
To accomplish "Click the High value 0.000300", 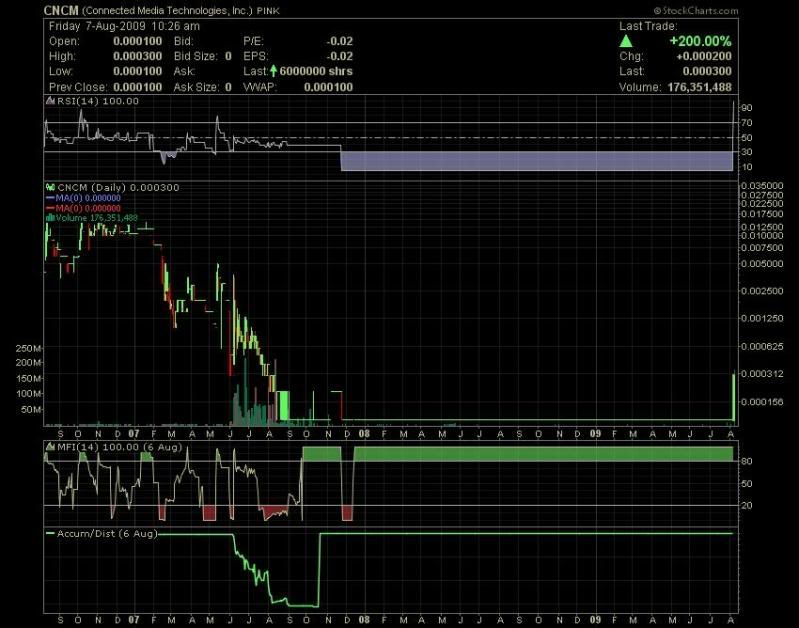I will point(138,56).
